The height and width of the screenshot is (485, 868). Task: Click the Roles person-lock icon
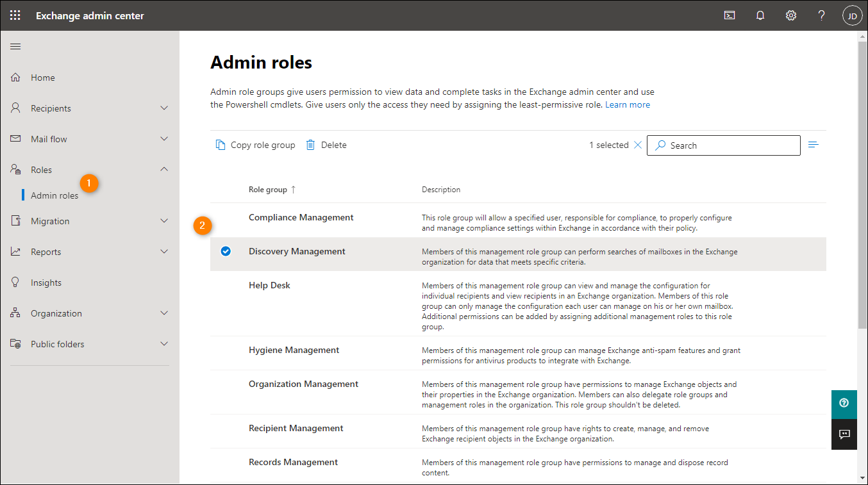(16, 170)
